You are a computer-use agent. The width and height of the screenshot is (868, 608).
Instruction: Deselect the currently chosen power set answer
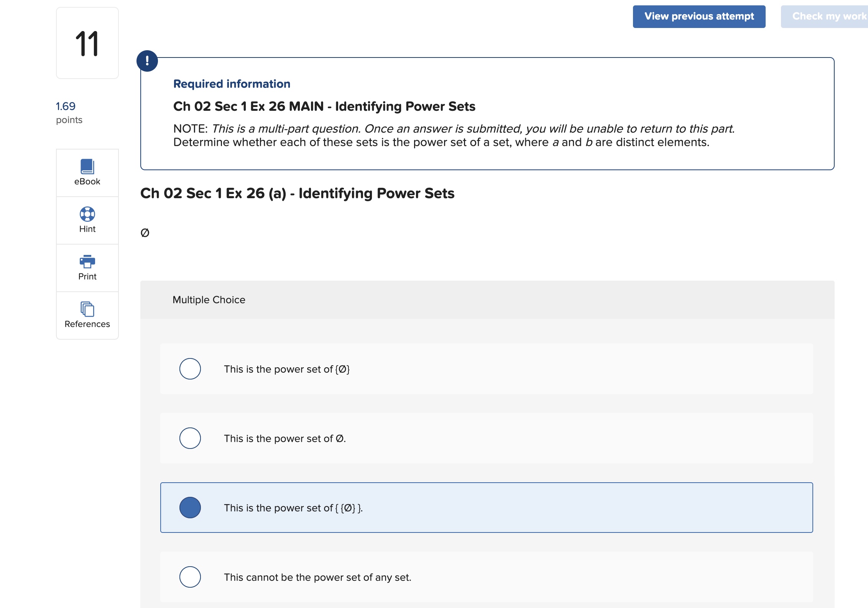pyautogui.click(x=190, y=508)
